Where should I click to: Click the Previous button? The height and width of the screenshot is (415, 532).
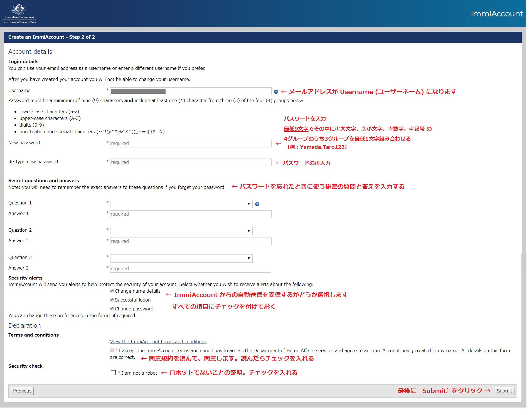[22, 391]
